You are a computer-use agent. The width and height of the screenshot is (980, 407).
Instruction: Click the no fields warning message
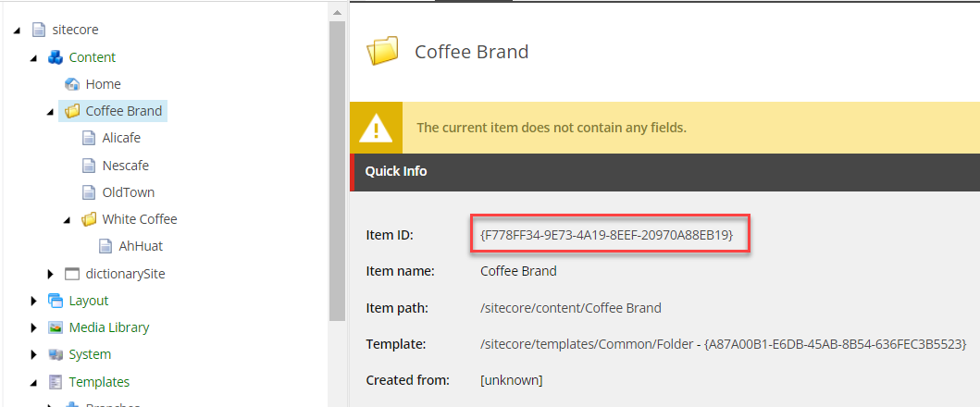click(552, 129)
